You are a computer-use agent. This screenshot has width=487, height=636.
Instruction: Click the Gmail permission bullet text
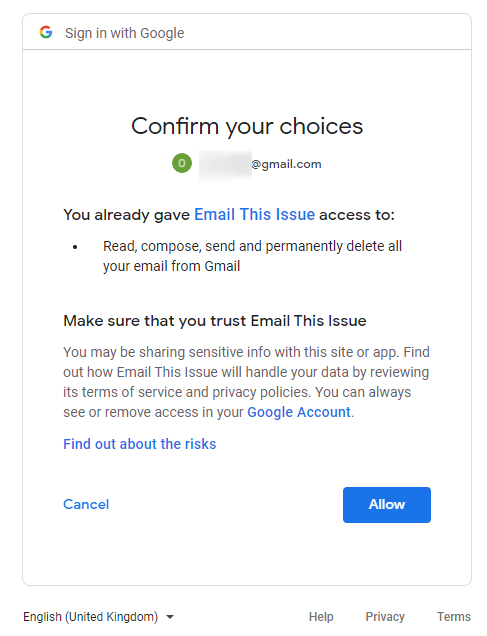pyautogui.click(x=252, y=256)
